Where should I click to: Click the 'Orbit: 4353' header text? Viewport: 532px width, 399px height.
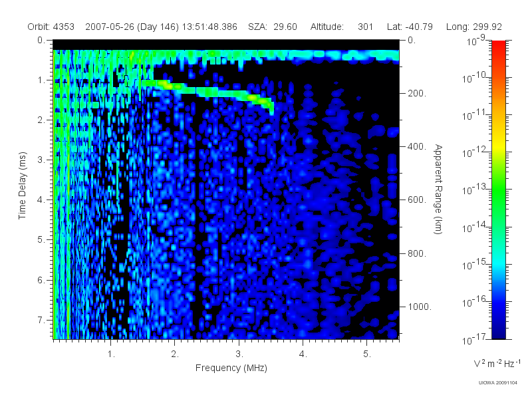51,27
